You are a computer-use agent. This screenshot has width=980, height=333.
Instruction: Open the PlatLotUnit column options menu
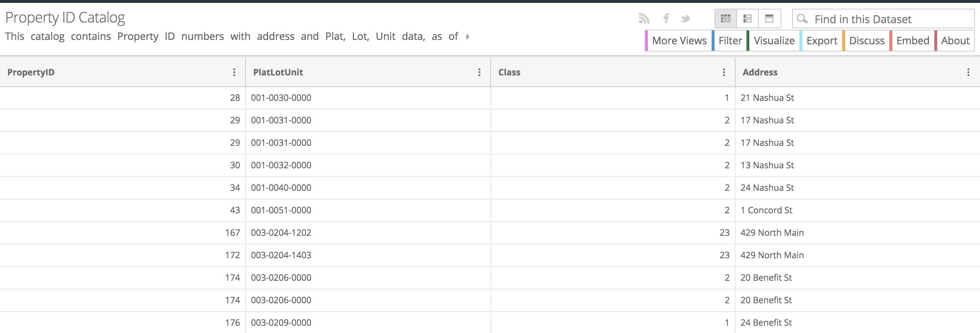479,72
